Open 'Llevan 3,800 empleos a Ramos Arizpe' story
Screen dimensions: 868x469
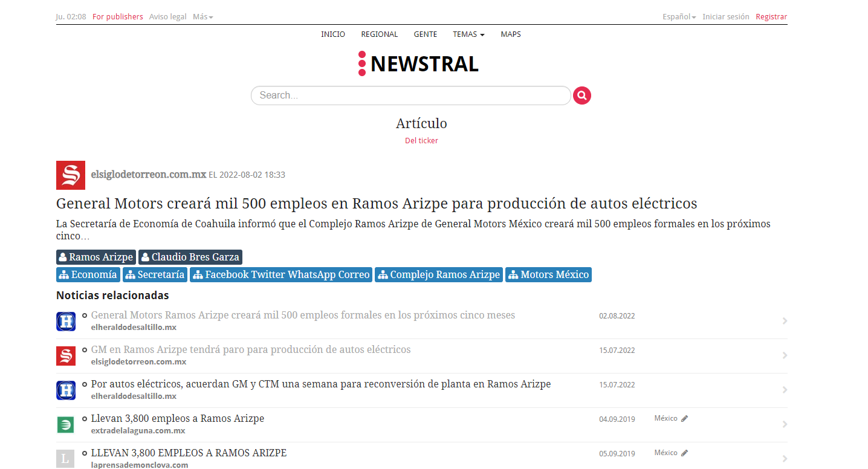click(178, 418)
